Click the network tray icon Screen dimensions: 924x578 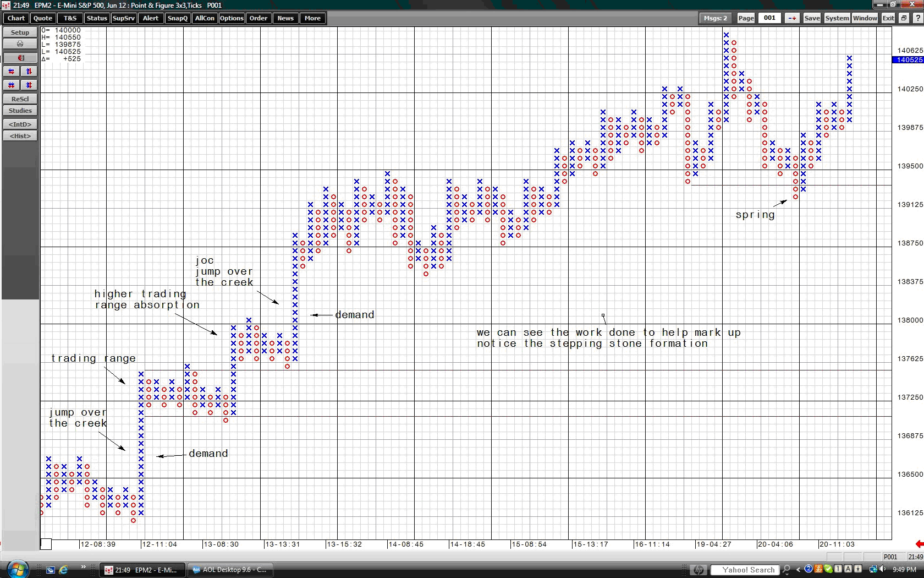coord(873,569)
